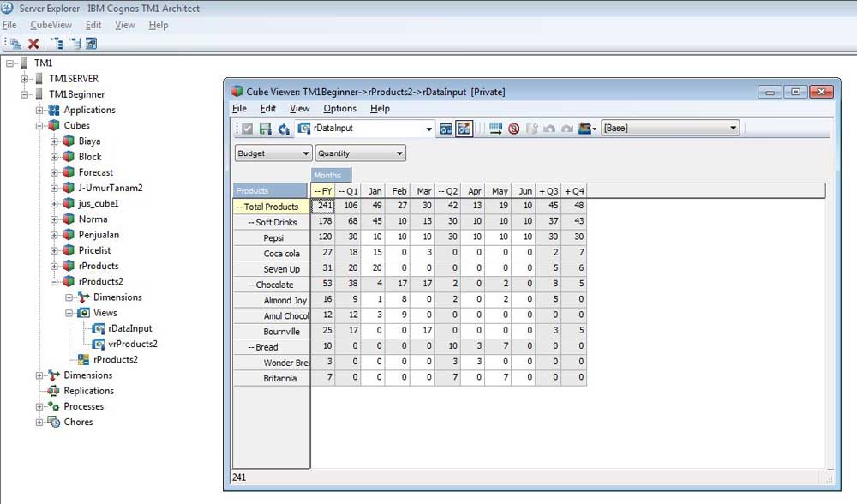The width and height of the screenshot is (857, 504).
Task: Collapse the rProducts2 cube node
Action: [x=54, y=281]
